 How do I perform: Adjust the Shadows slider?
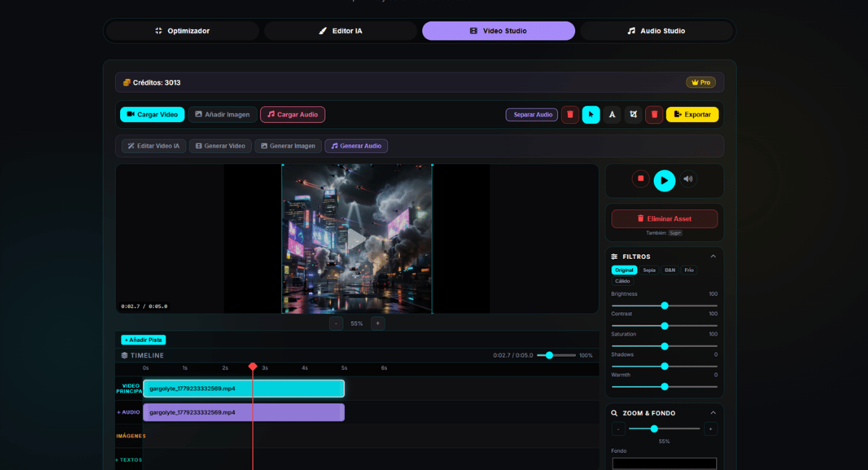click(664, 367)
